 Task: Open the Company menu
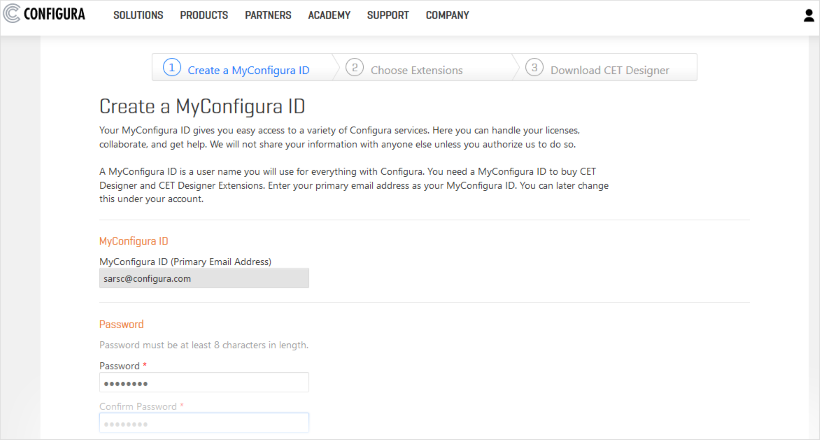(447, 15)
